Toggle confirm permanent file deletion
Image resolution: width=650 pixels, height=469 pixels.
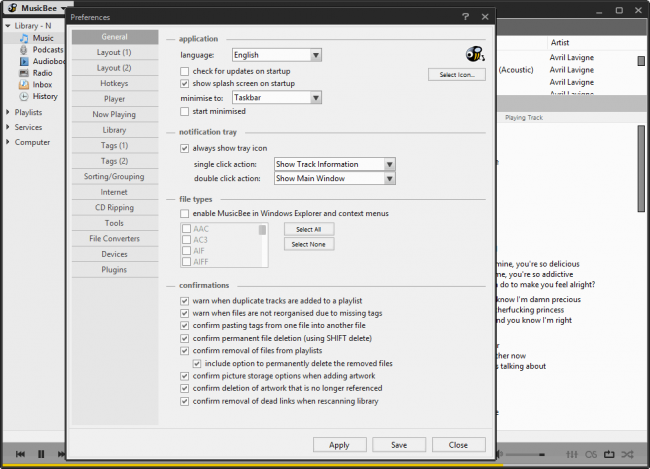[x=184, y=338]
